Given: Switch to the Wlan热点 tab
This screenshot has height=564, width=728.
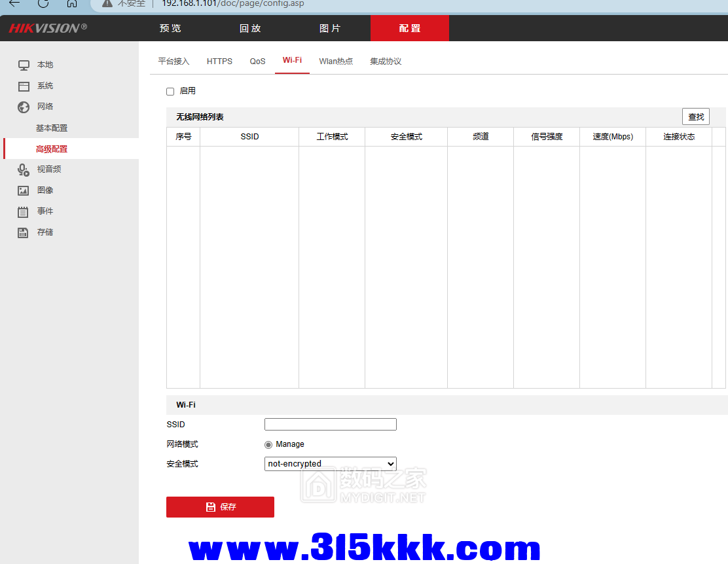Looking at the screenshot, I should 336,62.
